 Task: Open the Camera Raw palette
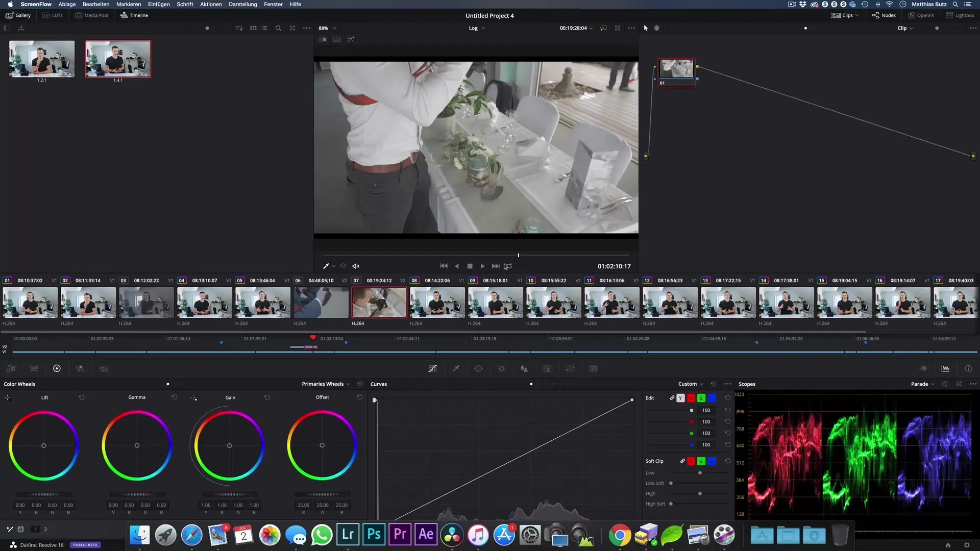click(x=11, y=368)
